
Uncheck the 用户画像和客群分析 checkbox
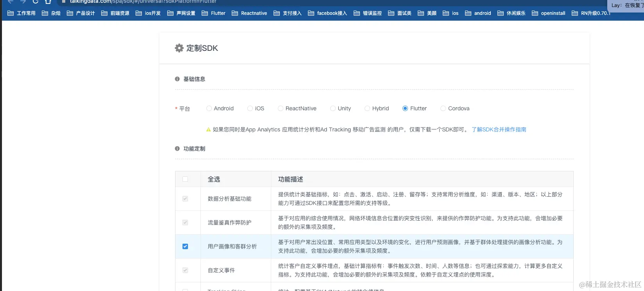pyautogui.click(x=185, y=246)
